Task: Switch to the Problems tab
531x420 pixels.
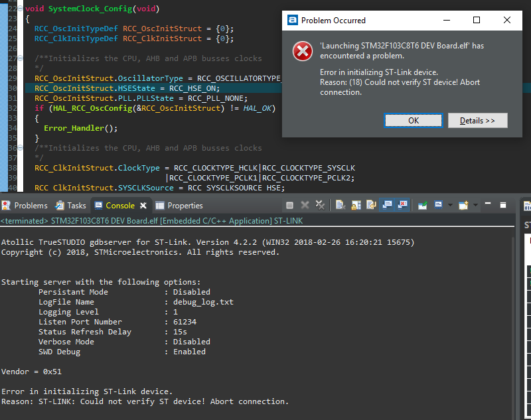Action: click(25, 206)
